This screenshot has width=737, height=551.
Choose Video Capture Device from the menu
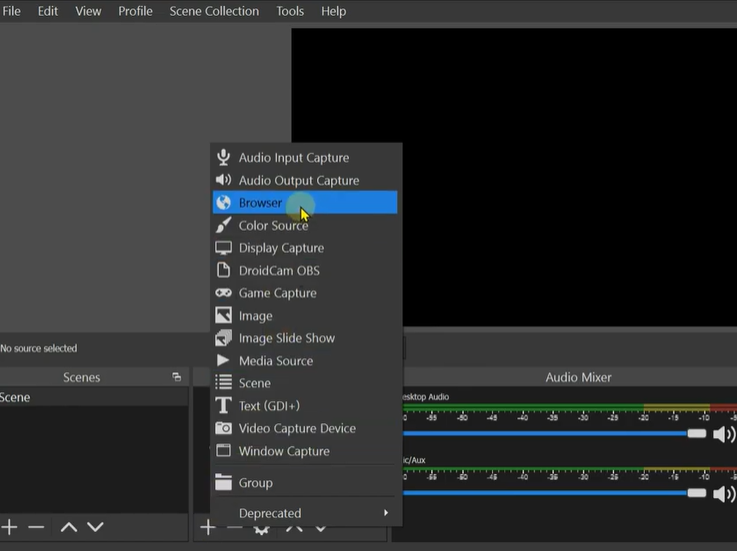pos(305,428)
